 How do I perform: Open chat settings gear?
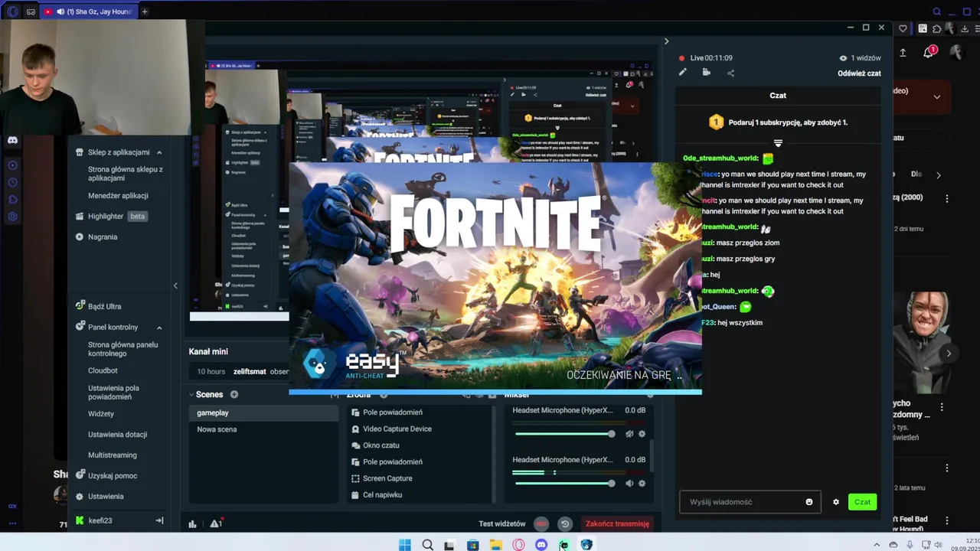coord(836,502)
